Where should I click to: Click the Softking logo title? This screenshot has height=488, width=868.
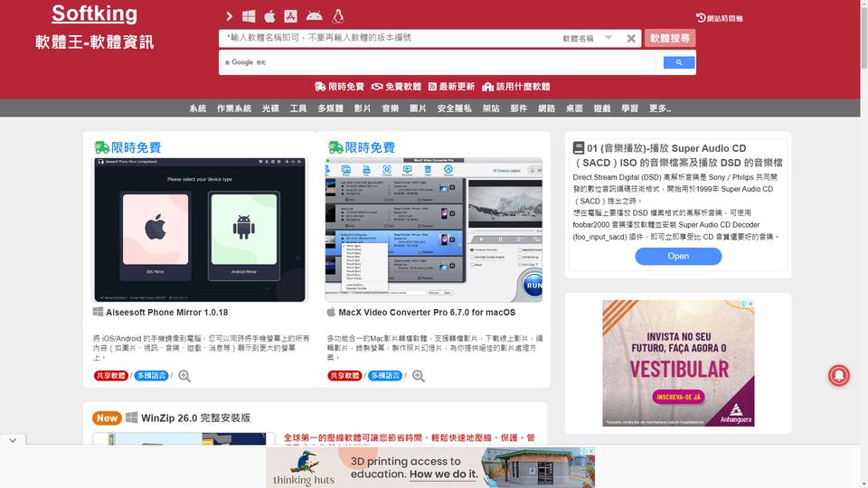(95, 14)
